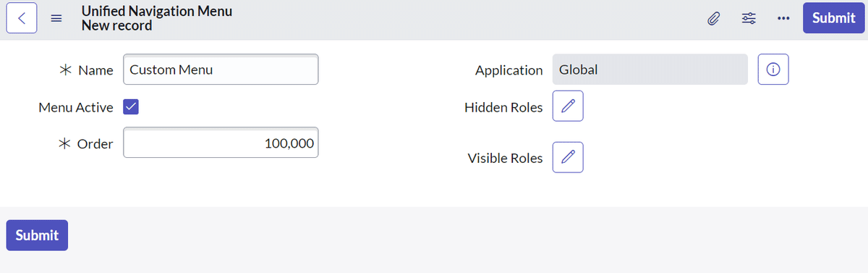Select the Order field showing 100,000

pos(221,143)
